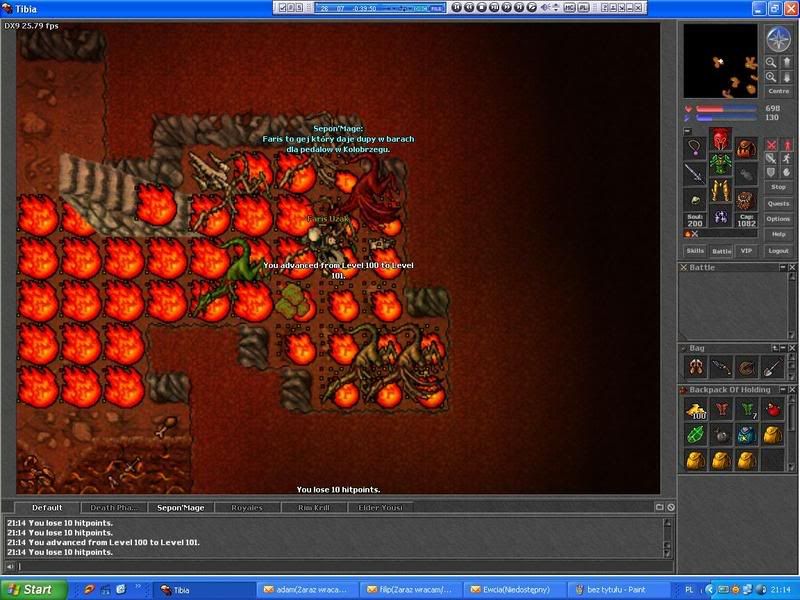
Task: Click the Stop button
Action: [779, 187]
